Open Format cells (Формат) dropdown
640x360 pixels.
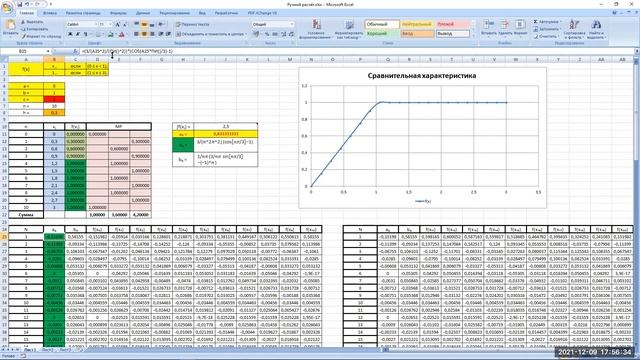(520, 28)
